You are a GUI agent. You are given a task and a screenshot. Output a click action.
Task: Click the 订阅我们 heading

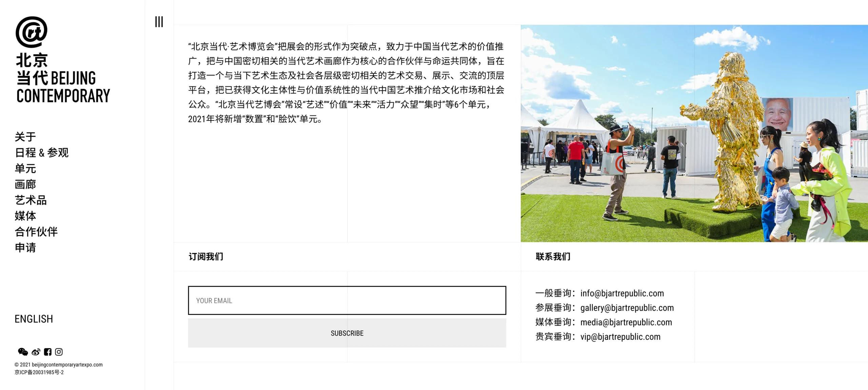(206, 257)
